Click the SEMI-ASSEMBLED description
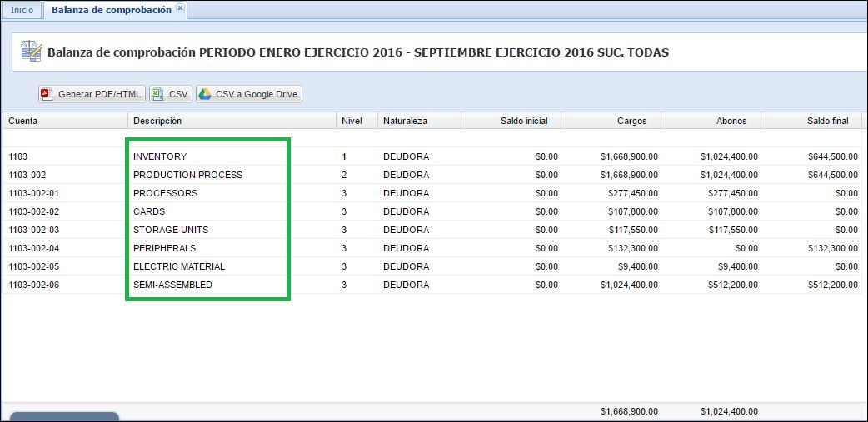This screenshot has height=422, width=868. tap(172, 285)
